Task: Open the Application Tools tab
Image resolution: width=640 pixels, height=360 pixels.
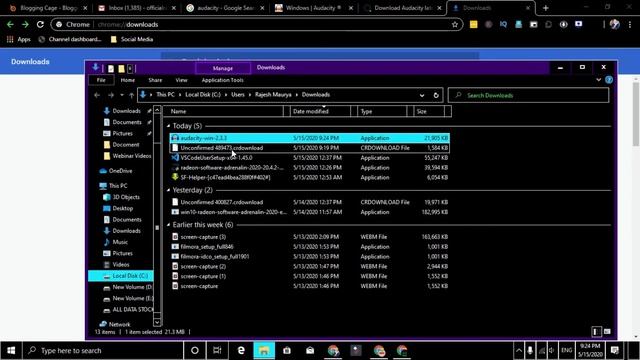Action: [222, 80]
